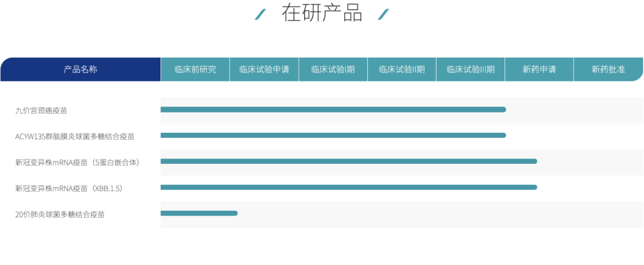Select the 产品名称 column header

tap(80, 69)
